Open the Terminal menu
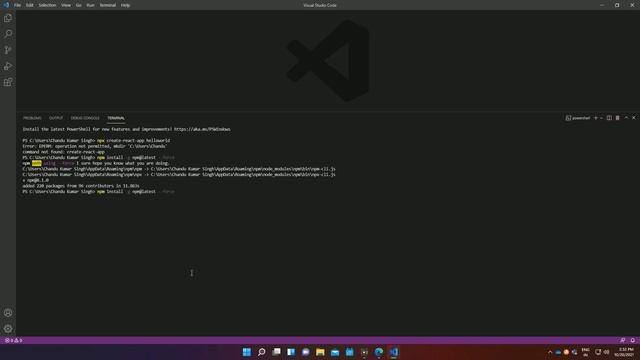The height and width of the screenshot is (360, 640). pos(108,5)
